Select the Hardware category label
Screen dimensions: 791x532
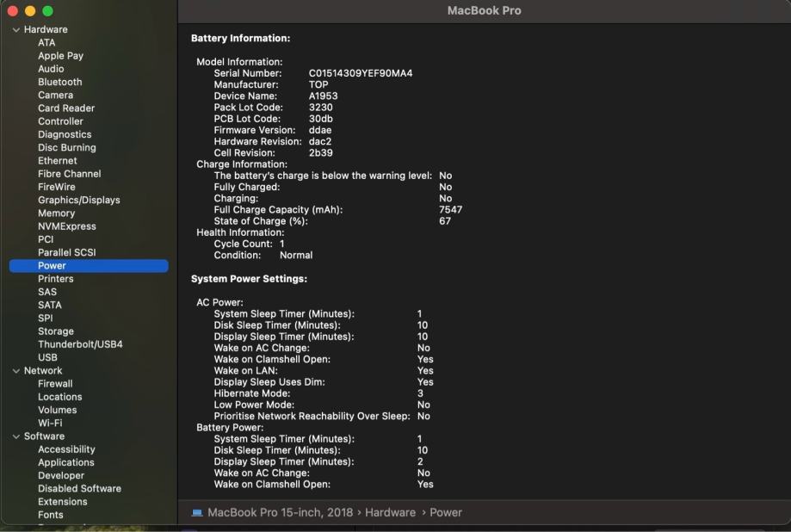[46, 30]
